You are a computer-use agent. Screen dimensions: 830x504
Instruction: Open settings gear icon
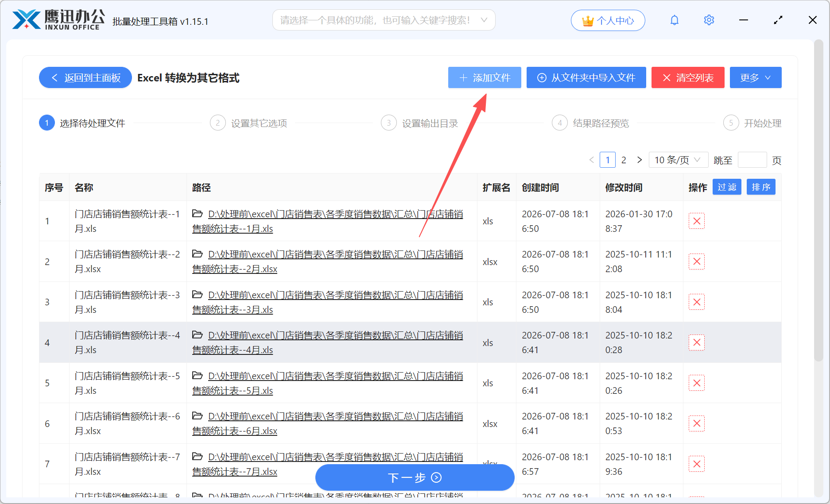coord(709,20)
